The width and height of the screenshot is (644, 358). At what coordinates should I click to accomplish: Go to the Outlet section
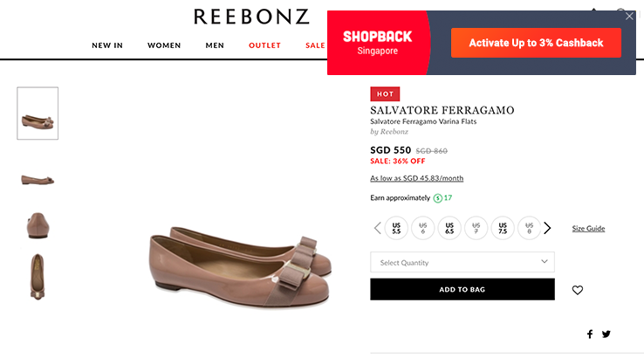tap(265, 45)
